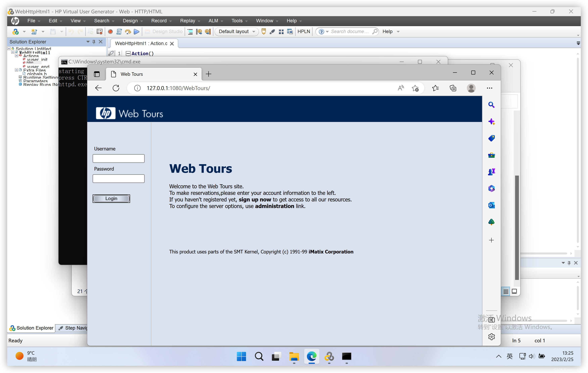Click the HPLN toolbar button

coord(304,31)
